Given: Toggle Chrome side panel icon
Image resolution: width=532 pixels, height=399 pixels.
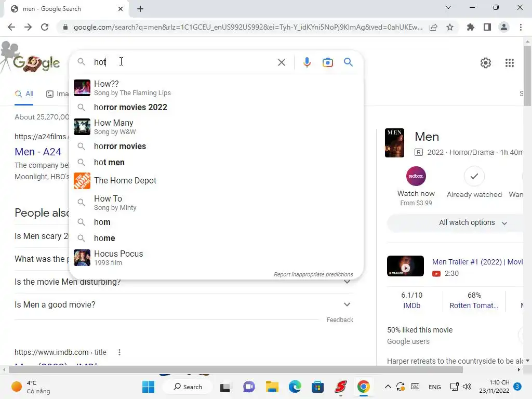Looking at the screenshot, I should click(x=487, y=27).
